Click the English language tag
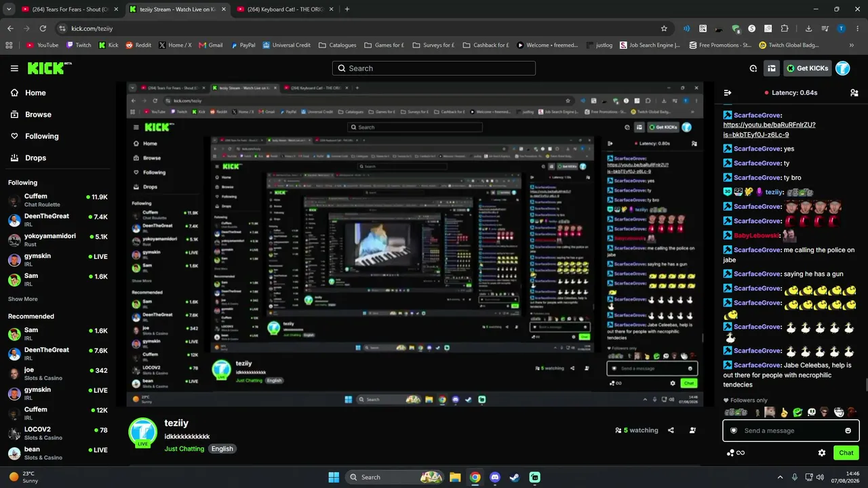Image resolution: width=868 pixels, height=488 pixels. tap(222, 449)
